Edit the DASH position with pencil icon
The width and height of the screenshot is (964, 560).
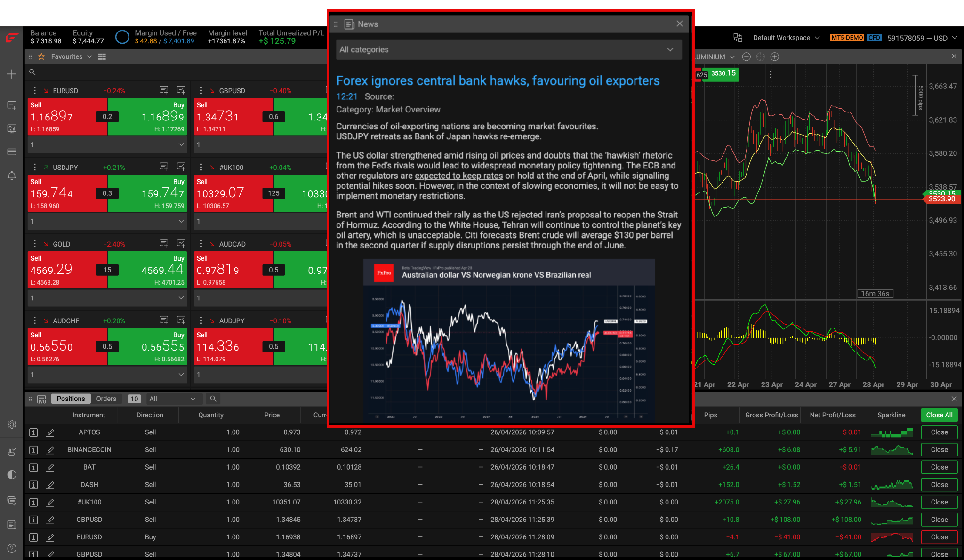pyautogui.click(x=50, y=485)
